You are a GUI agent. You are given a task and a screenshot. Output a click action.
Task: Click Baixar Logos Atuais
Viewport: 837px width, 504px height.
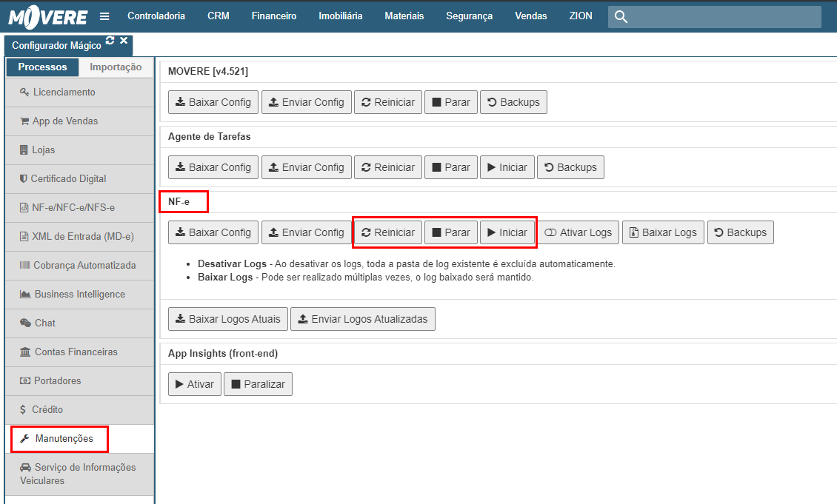coord(228,319)
